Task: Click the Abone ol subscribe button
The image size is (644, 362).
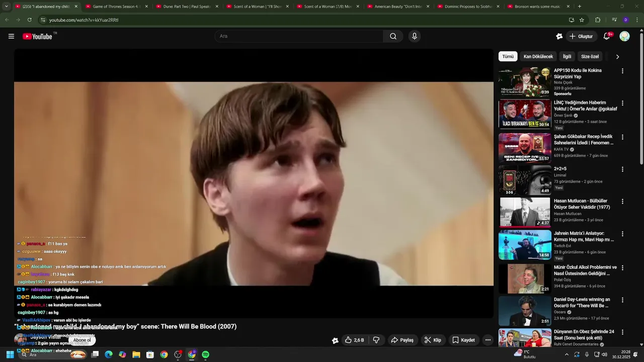Action: click(x=82, y=340)
